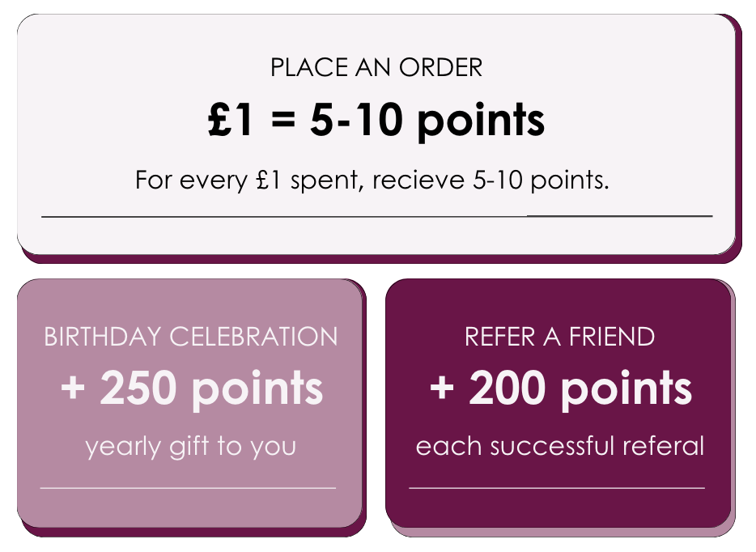The width and height of the screenshot is (756, 552).
Task: Click the white divider in the birthday card
Action: point(188,488)
